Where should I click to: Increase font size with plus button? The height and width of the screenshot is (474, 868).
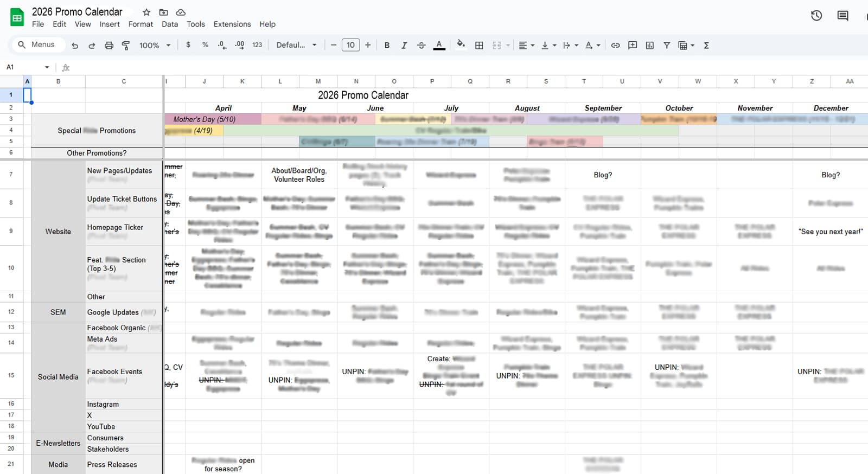(x=368, y=45)
